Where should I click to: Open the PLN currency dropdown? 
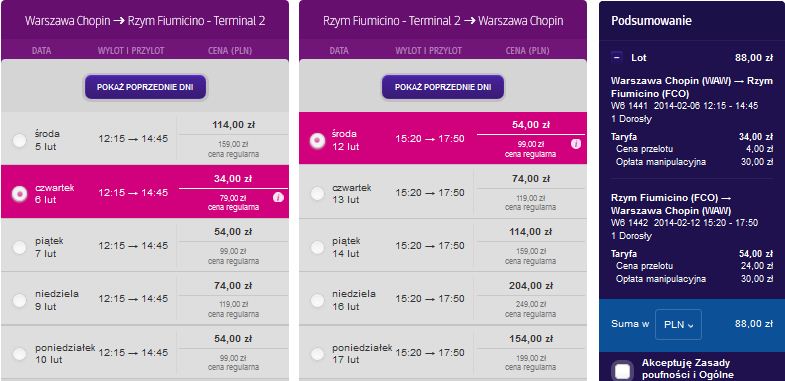point(678,324)
